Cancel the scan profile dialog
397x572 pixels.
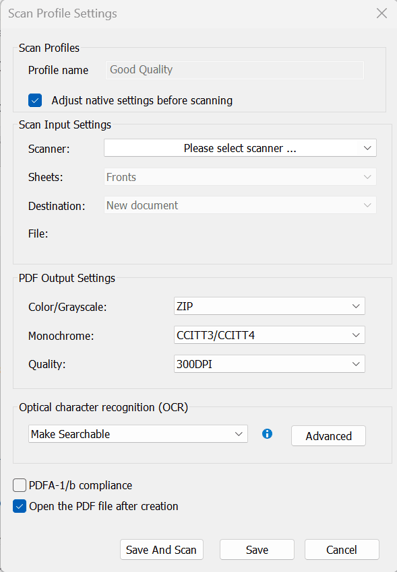(342, 550)
